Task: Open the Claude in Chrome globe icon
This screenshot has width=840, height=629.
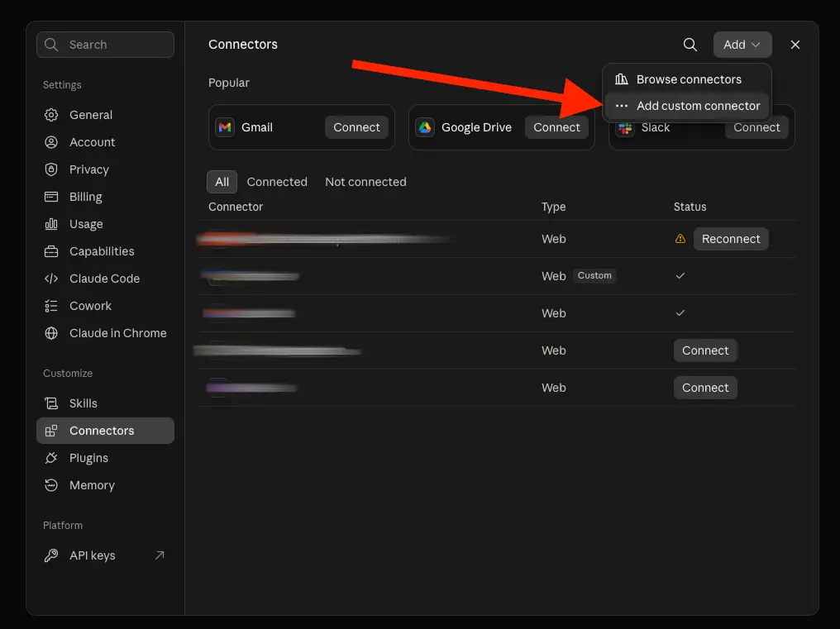Action: coord(51,333)
